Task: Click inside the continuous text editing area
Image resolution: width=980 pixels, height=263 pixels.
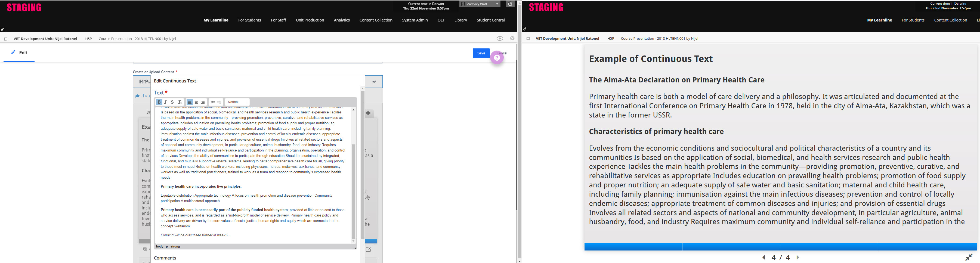Action: pyautogui.click(x=253, y=175)
